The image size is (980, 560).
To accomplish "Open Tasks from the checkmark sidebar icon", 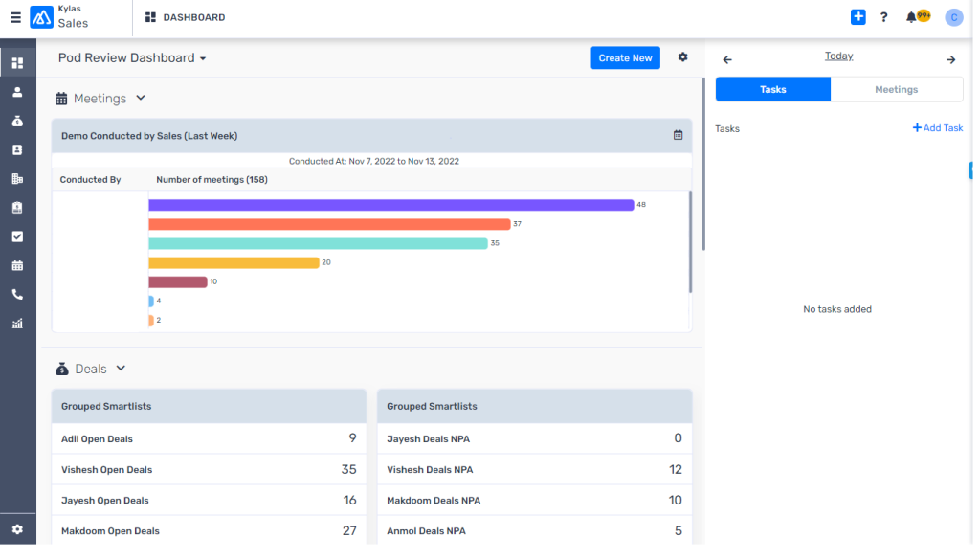I will tap(17, 236).
